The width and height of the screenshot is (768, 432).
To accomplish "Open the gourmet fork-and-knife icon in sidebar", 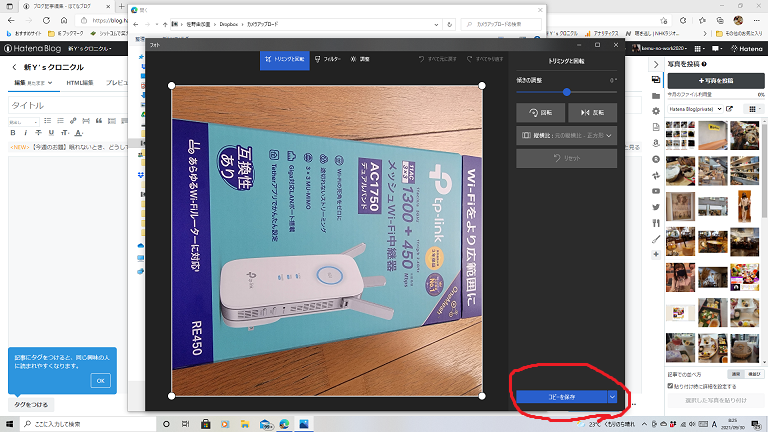I will coord(656,223).
